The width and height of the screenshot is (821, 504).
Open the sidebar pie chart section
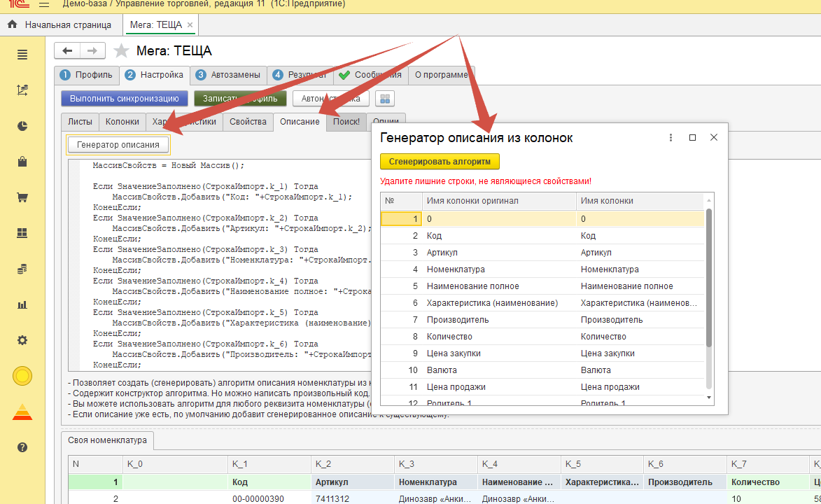[x=22, y=126]
